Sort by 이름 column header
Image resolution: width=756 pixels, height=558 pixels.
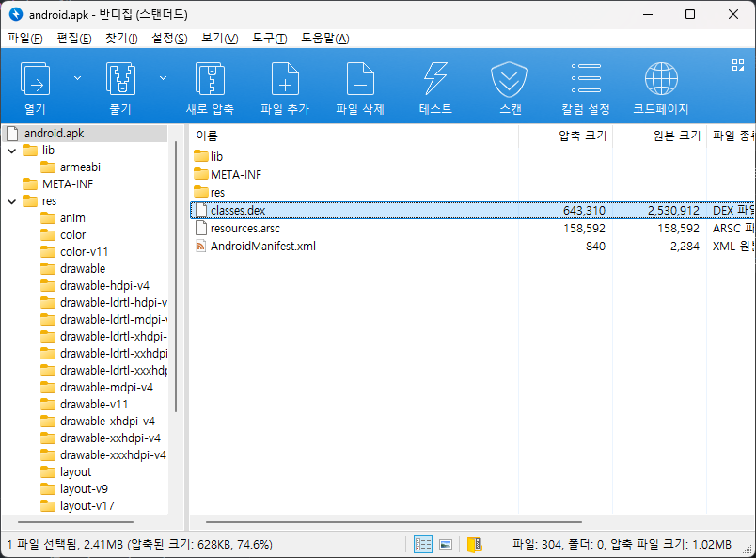tap(354, 136)
